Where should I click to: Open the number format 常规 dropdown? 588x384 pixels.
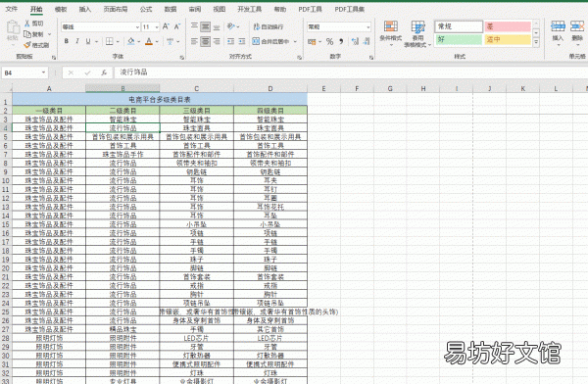coord(367,27)
